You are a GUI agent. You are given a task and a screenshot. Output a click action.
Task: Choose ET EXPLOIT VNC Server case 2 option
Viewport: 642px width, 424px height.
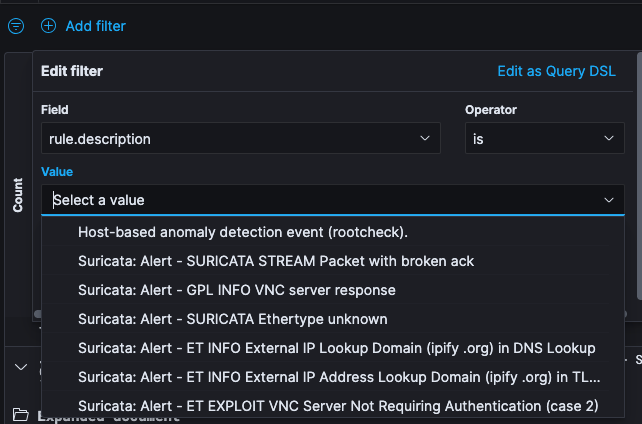point(337,406)
